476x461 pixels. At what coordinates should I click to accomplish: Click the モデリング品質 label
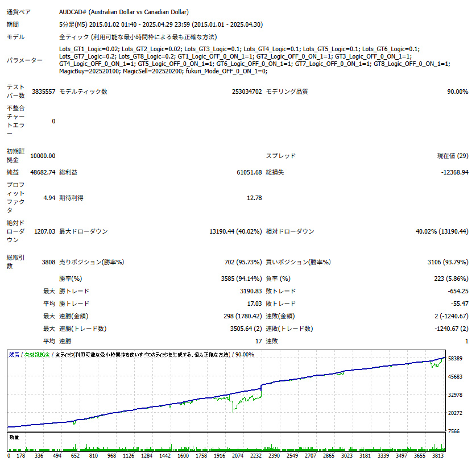[287, 92]
